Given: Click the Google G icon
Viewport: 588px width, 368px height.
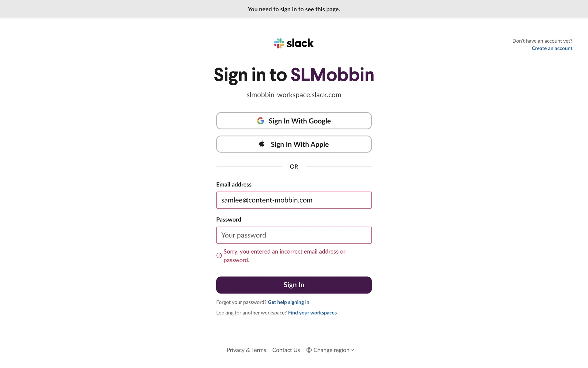Looking at the screenshot, I should click(x=260, y=121).
